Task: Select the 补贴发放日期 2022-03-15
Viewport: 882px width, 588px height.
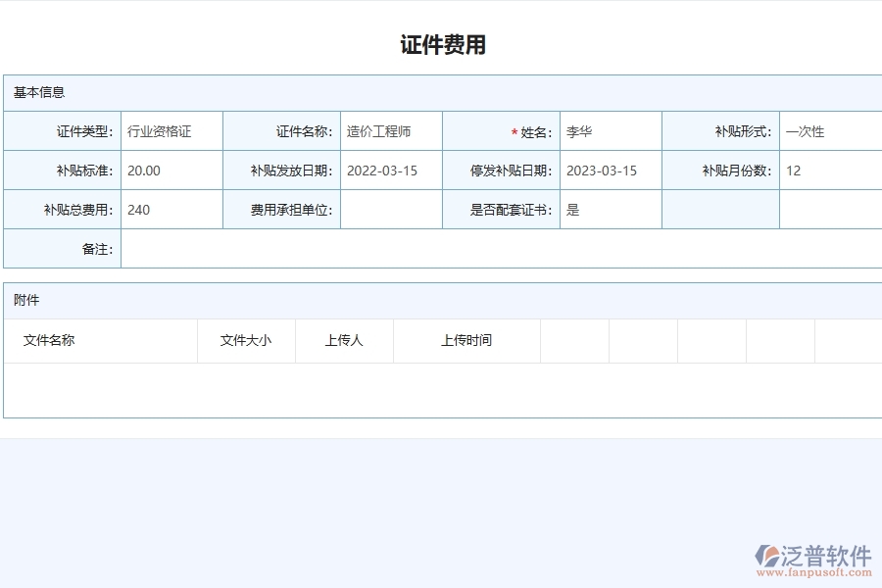Action: click(x=384, y=170)
